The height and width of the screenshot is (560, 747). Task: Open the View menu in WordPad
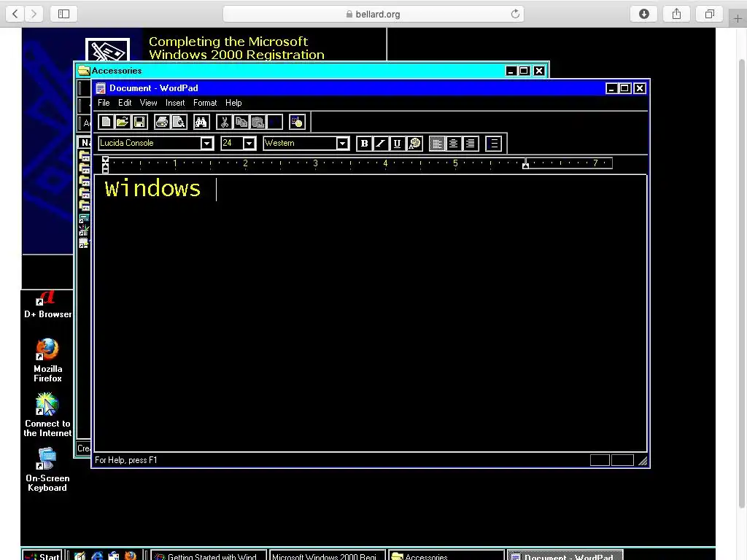148,103
